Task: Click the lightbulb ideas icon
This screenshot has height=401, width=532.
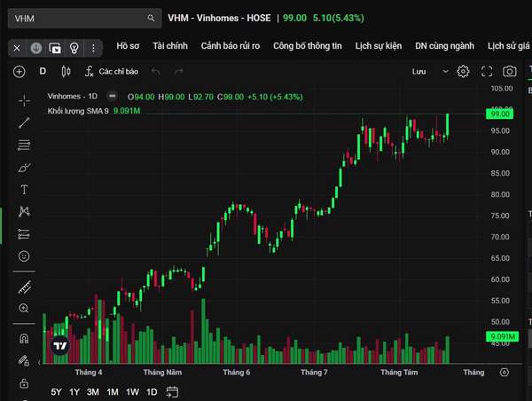Action: (74, 48)
